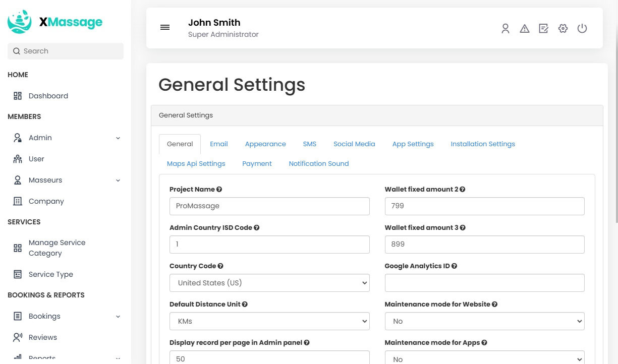Click the warning triangle alert icon
This screenshot has height=364, width=618.
point(525,29)
